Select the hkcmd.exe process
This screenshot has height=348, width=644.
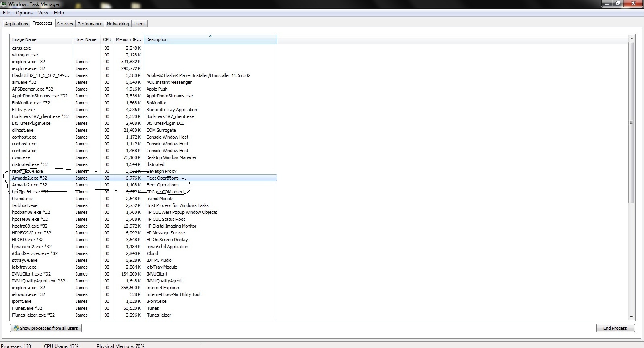tap(143, 199)
